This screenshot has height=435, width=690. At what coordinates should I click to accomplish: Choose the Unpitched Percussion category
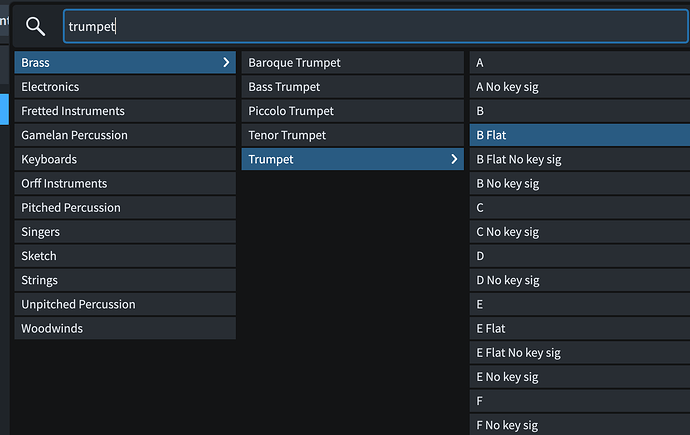click(x=125, y=304)
